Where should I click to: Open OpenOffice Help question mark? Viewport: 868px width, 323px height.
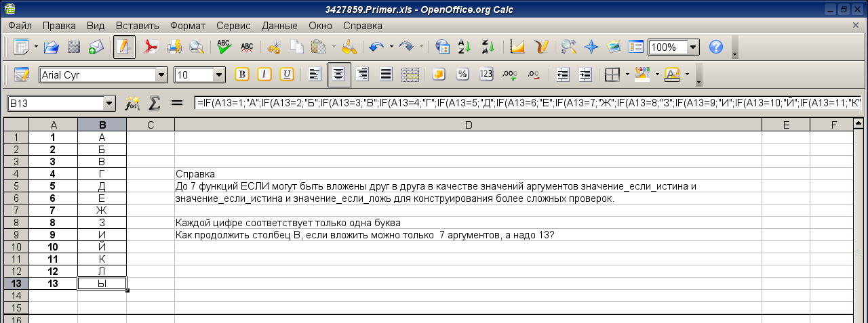pyautogui.click(x=715, y=47)
